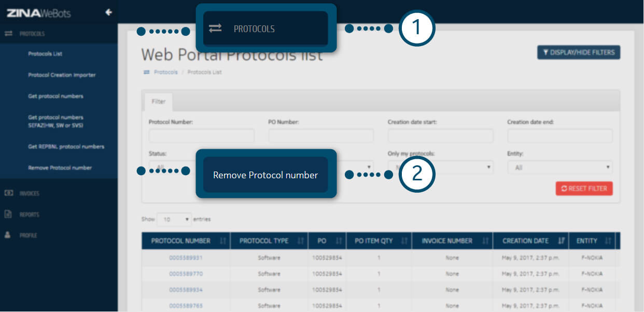
Task: Open the Entity dropdown
Action: [559, 168]
